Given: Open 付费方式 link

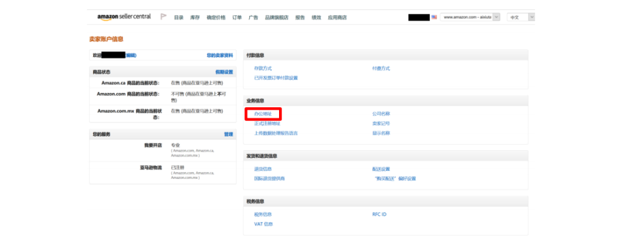Looking at the screenshot, I should tap(381, 68).
